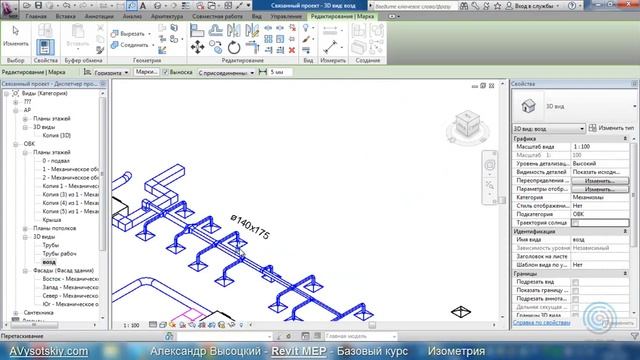This screenshot has height=360, width=640.
Task: Select the Offset tool
Action: (216, 30)
